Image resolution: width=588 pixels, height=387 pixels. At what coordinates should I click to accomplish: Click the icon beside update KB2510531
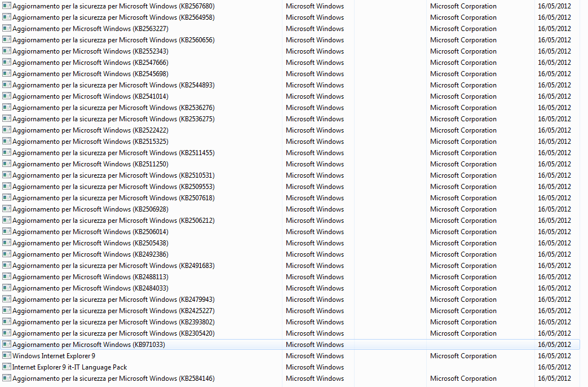(x=7, y=174)
